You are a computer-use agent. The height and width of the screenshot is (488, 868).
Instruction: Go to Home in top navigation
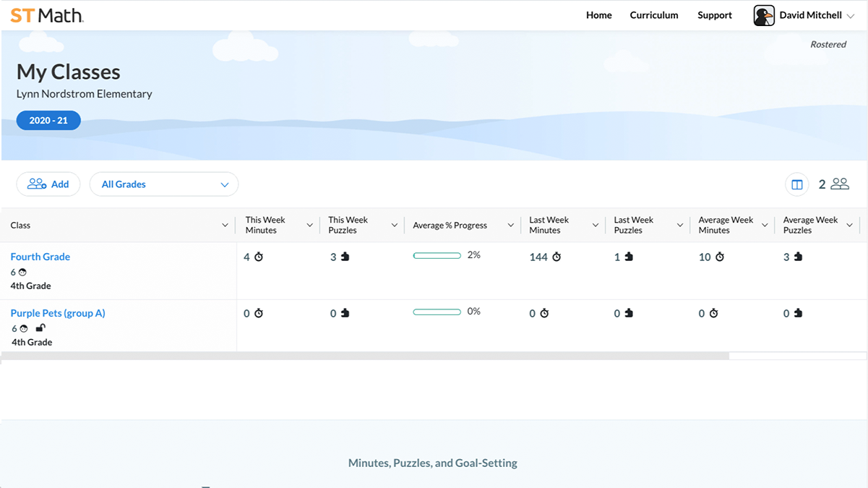599,15
